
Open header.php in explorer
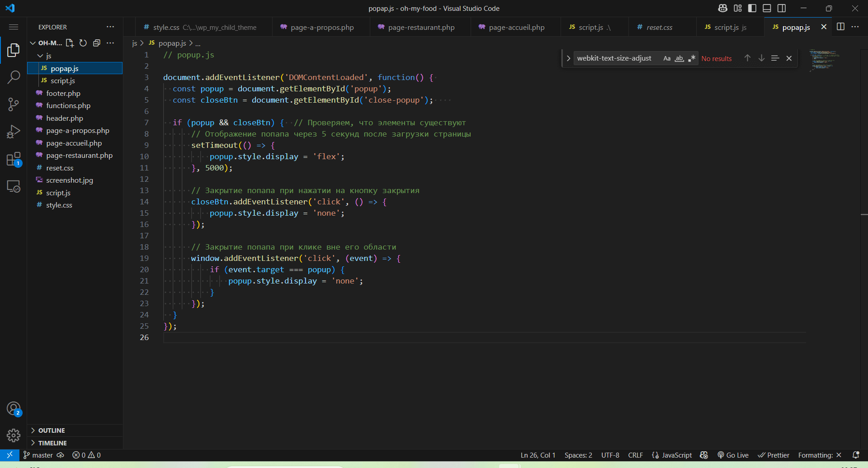[75, 118]
